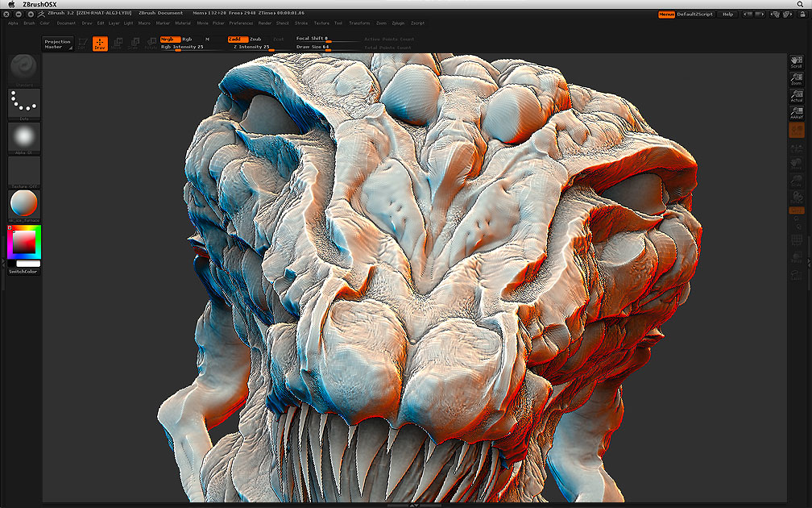Click the Rotate icon on the right shelf

tap(797, 198)
